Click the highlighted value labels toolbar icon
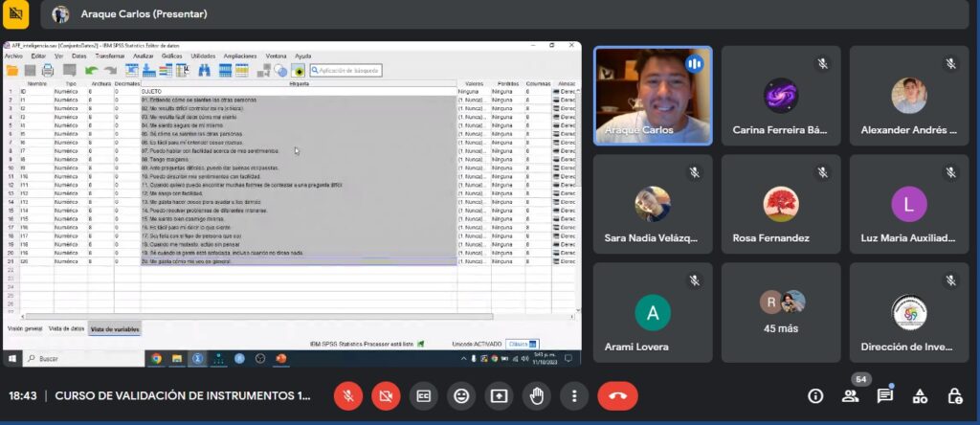 (298, 71)
